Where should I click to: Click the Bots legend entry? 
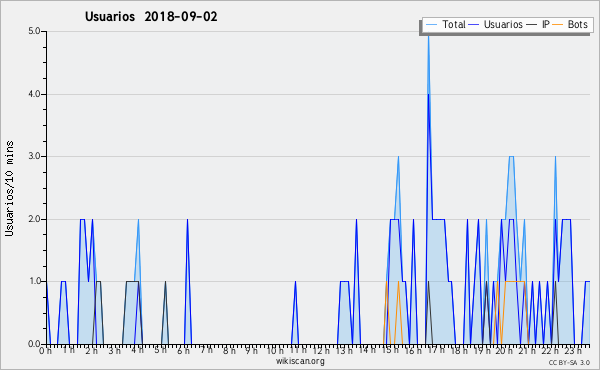point(570,25)
